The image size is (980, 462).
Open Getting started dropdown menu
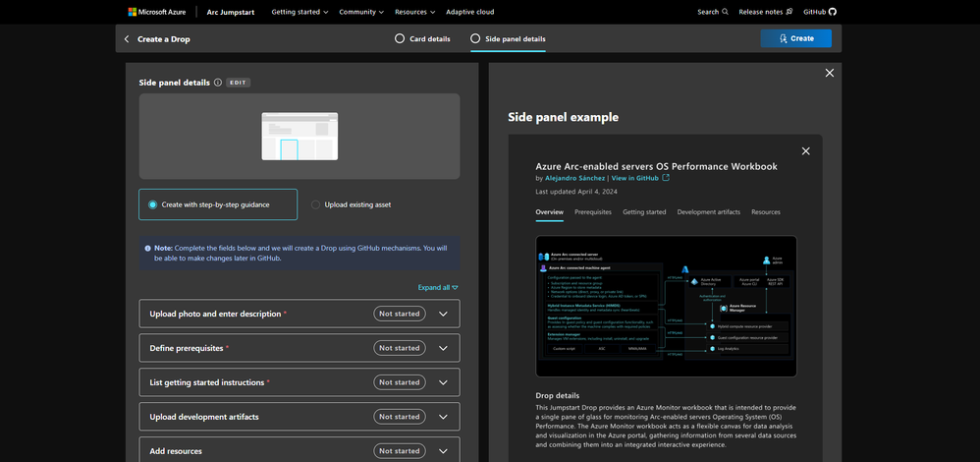(300, 12)
